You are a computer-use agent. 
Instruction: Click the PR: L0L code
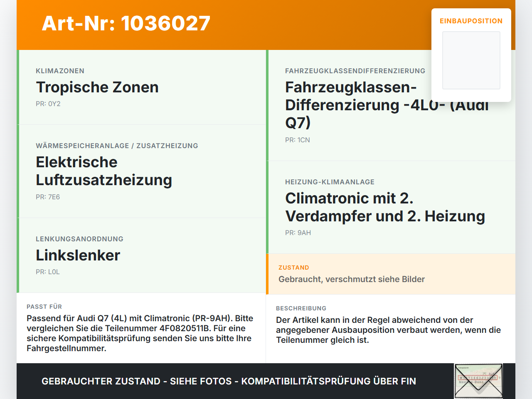point(48,272)
